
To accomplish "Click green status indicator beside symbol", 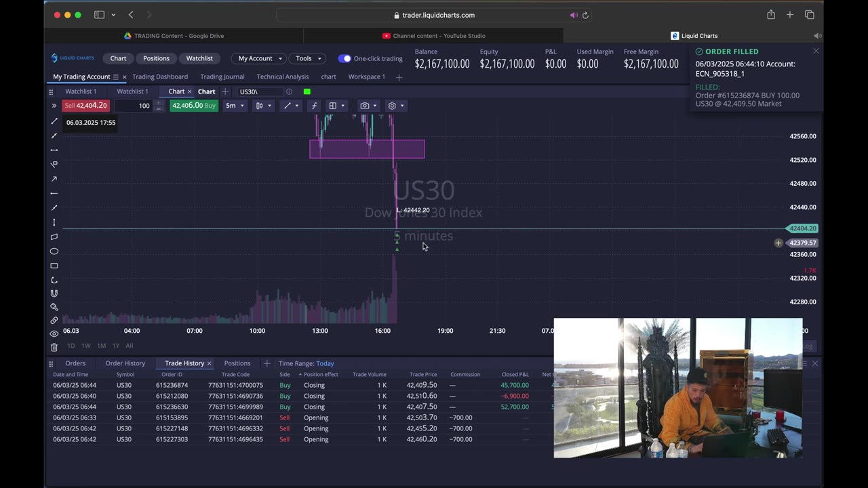I will (307, 91).
